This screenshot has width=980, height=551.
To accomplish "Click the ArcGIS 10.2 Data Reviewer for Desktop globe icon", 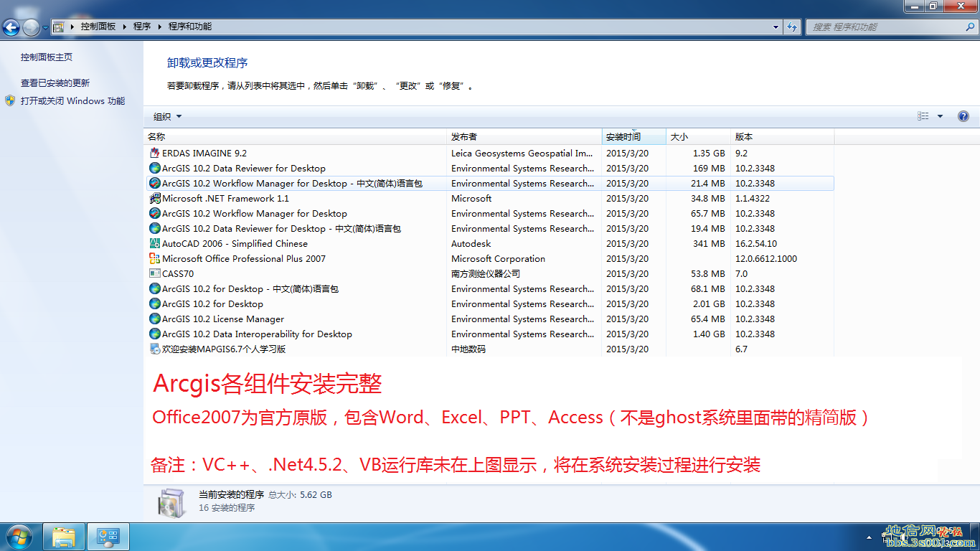I will click(x=154, y=168).
